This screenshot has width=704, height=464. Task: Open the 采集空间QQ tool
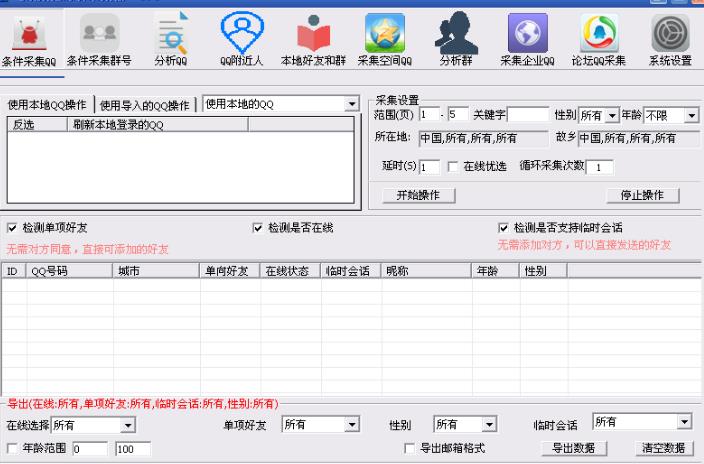385,41
